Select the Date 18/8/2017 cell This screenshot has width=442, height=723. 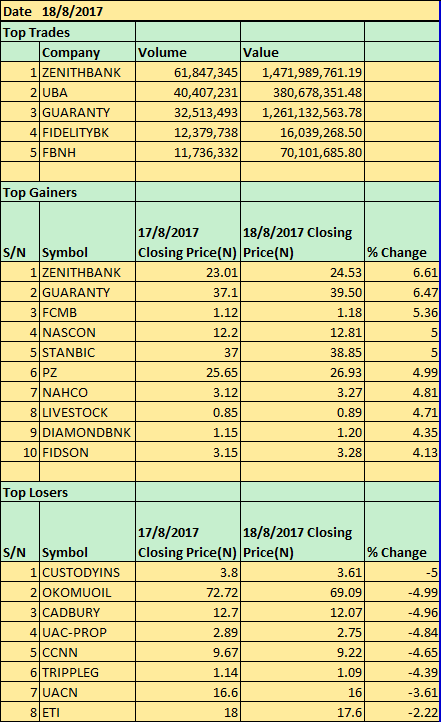(219, 11)
